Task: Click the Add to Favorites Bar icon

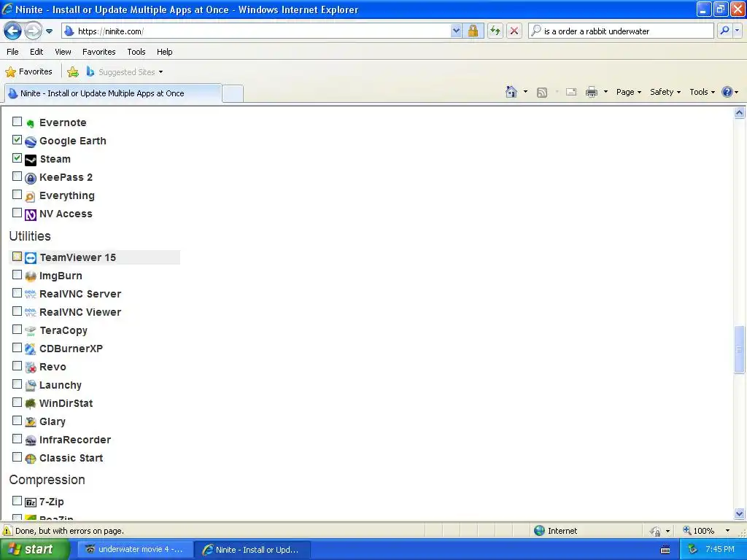Action: (73, 72)
